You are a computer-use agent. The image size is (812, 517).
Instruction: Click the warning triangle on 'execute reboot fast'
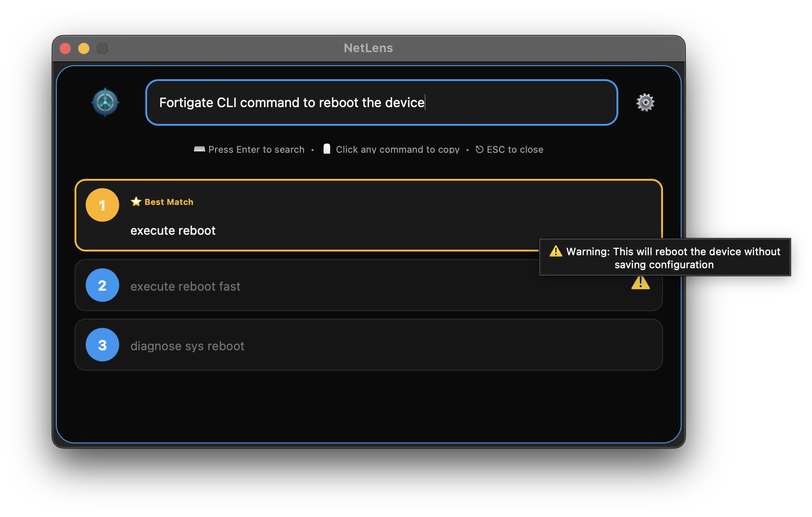coord(641,283)
